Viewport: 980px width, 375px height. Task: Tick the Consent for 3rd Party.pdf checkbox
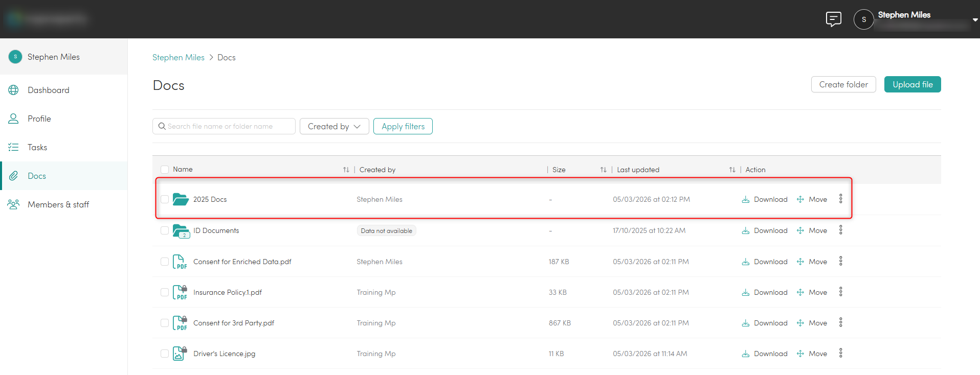tap(165, 323)
